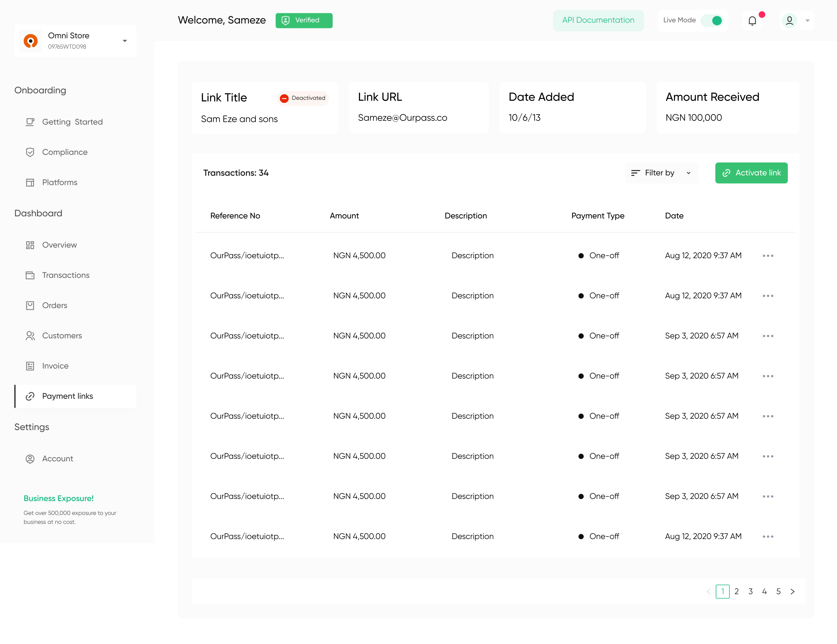Open more options on fourth table row
The image size is (837, 644).
[x=768, y=376]
